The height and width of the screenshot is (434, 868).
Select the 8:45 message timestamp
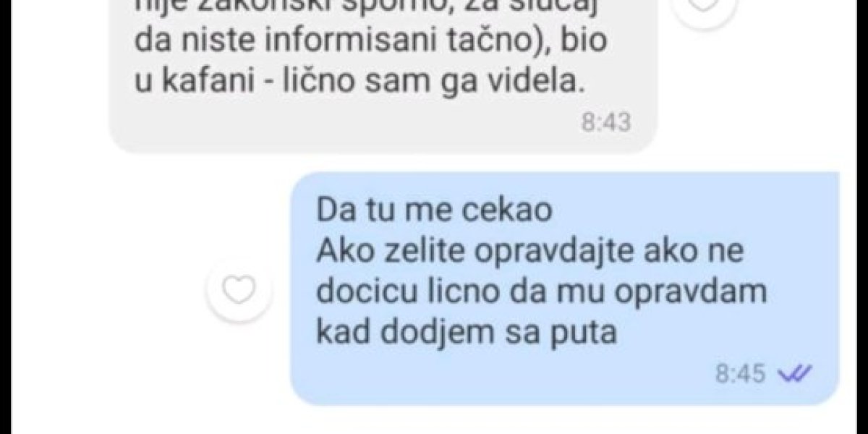[x=741, y=373]
